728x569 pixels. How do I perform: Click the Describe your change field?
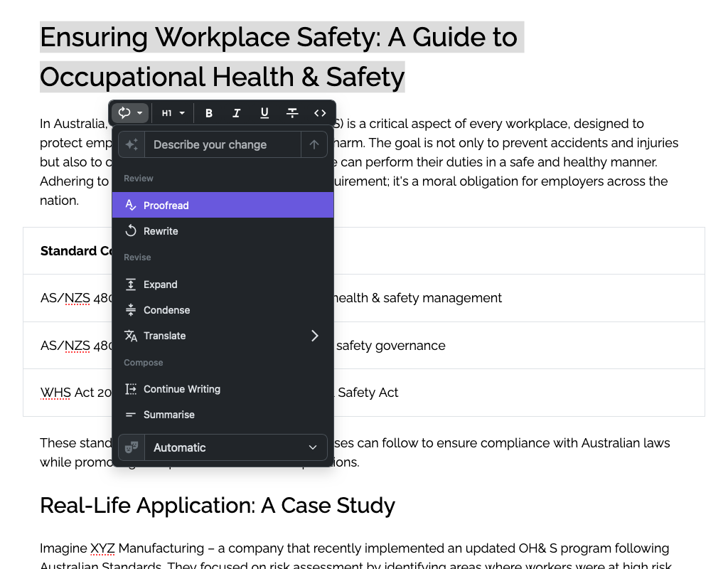pyautogui.click(x=223, y=144)
